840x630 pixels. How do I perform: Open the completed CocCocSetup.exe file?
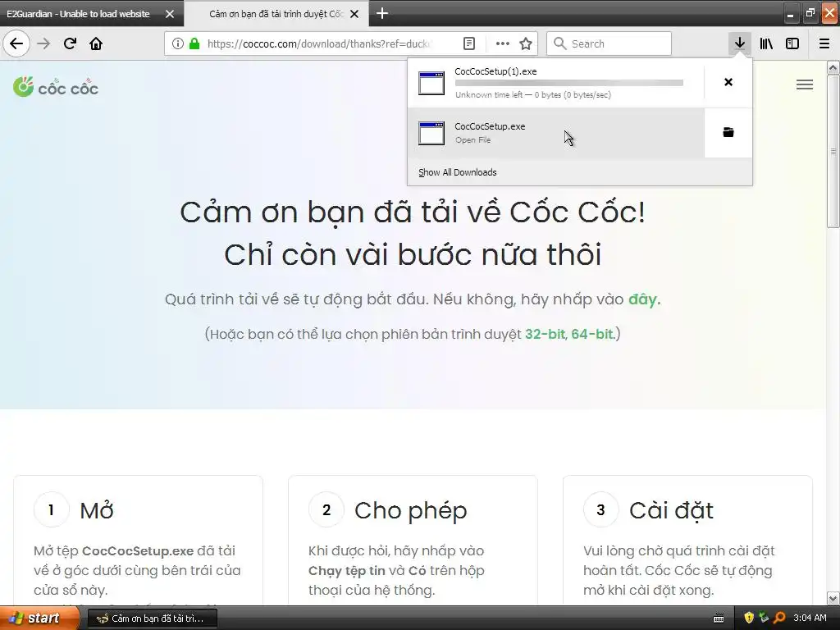click(556, 133)
